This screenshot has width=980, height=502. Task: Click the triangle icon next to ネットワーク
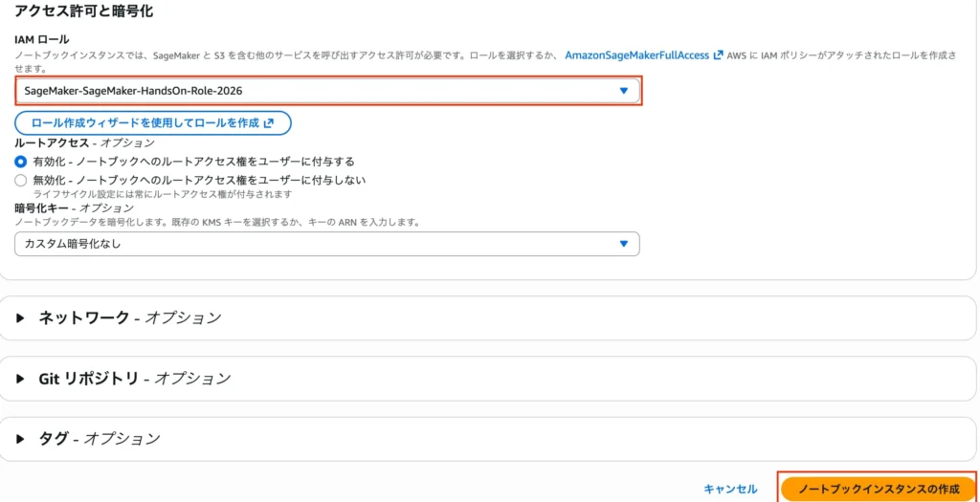click(x=21, y=318)
